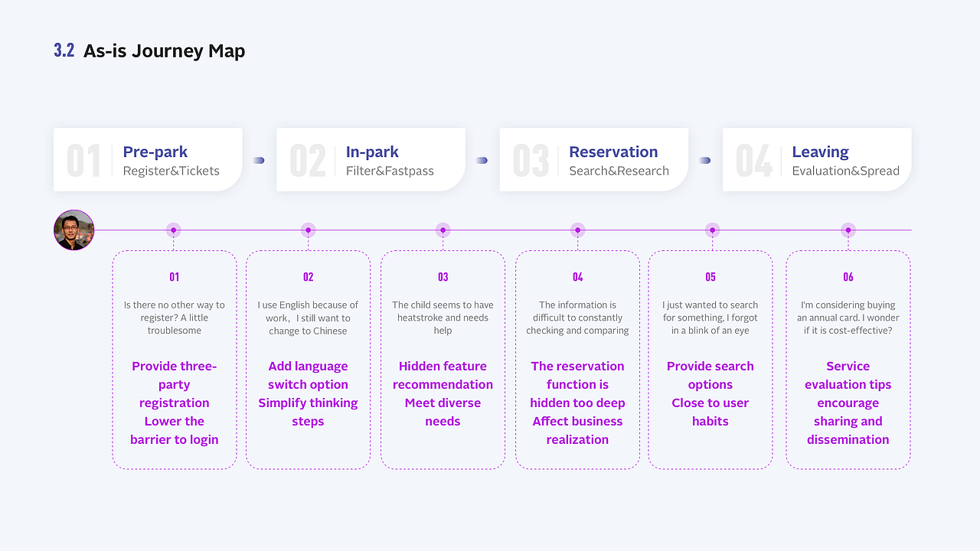Select the Reservation stage card
The width and height of the screenshot is (980, 551).
[594, 160]
